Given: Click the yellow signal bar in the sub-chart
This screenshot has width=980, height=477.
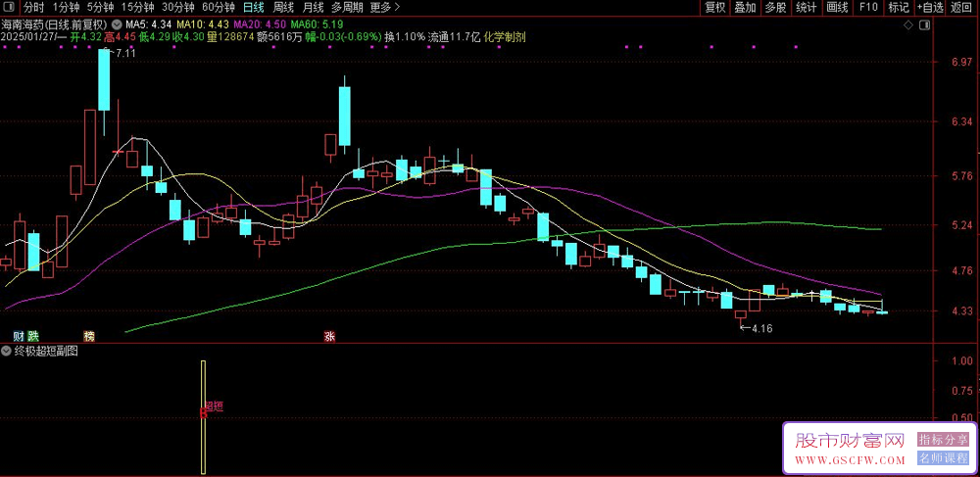Looking at the screenshot, I should [203, 416].
